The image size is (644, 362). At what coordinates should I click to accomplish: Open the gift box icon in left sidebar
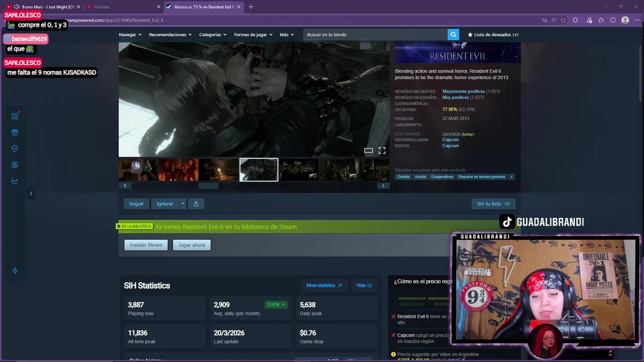tap(15, 133)
